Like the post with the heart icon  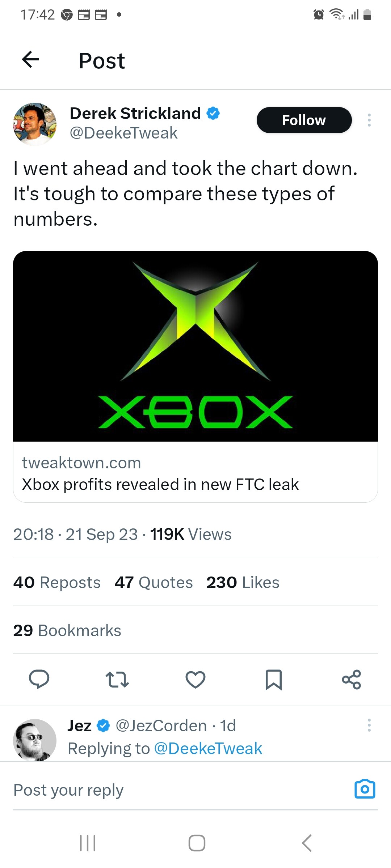pos(195,679)
